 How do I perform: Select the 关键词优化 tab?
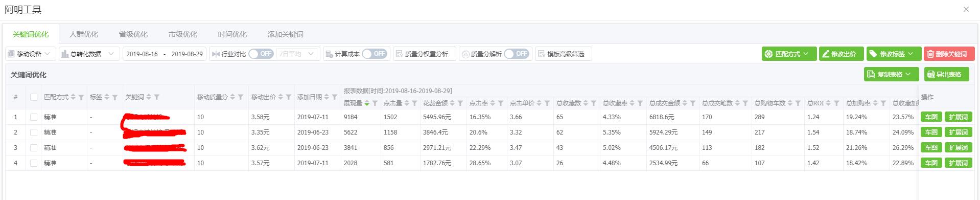(31, 34)
